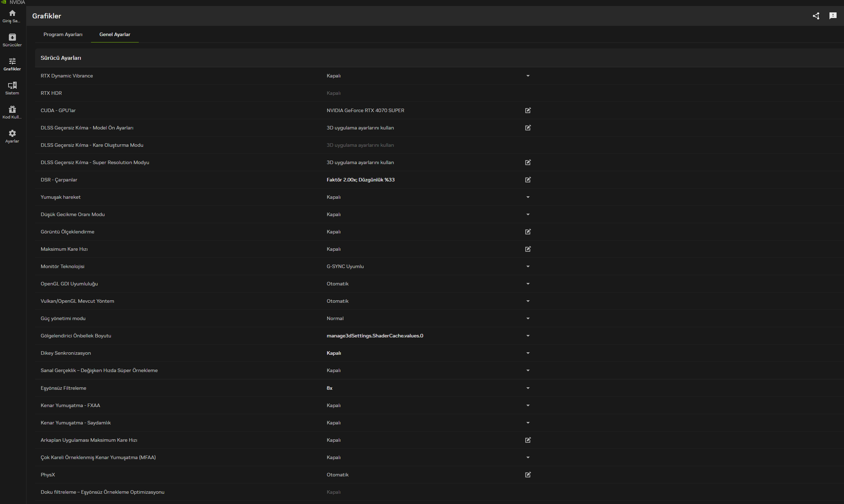Click Doku filtreleme Eşyönsüz Örnekleme Optimizasyonu label
This screenshot has height=504, width=844.
point(103,492)
